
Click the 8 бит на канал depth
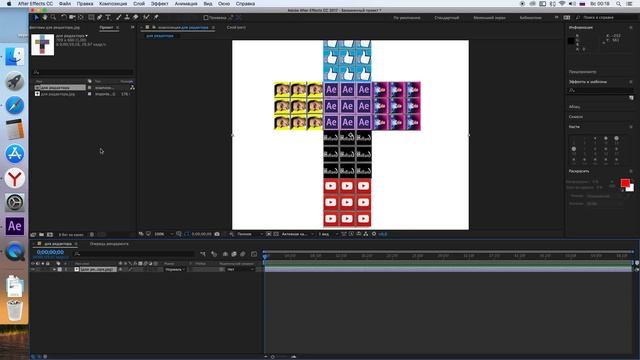point(71,235)
